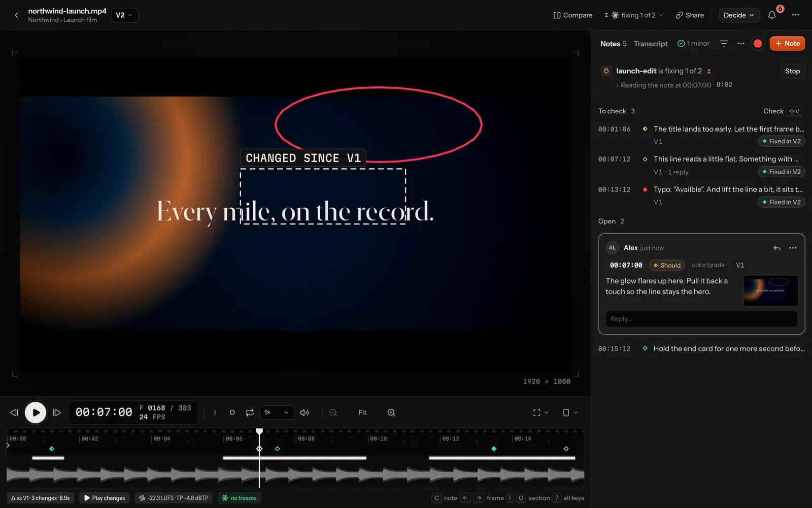Open the 00:15:12 end card note
This screenshot has width=812, height=508.
pos(701,348)
